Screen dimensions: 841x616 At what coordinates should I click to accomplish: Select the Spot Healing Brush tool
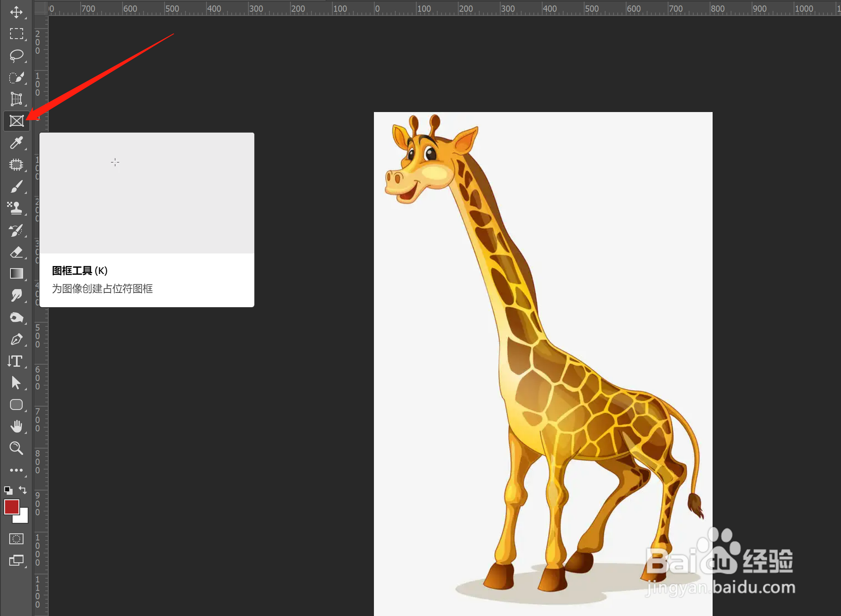[x=16, y=165]
